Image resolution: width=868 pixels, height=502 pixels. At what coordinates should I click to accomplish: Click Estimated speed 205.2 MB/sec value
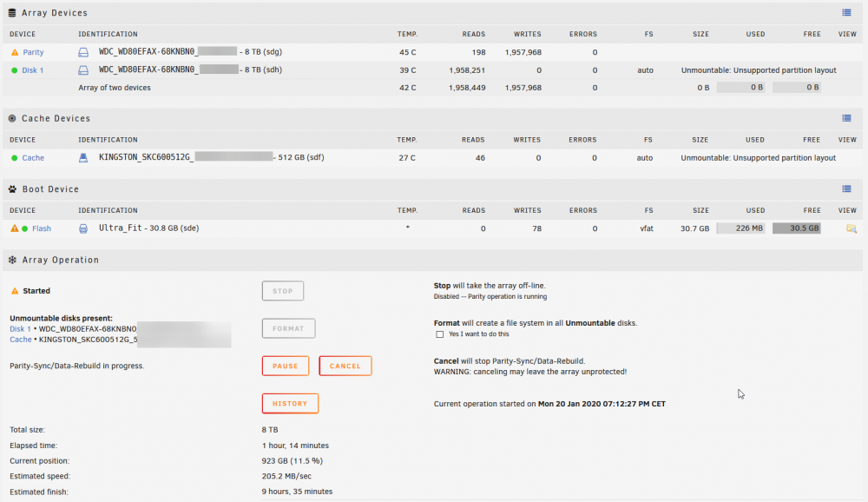tap(286, 476)
